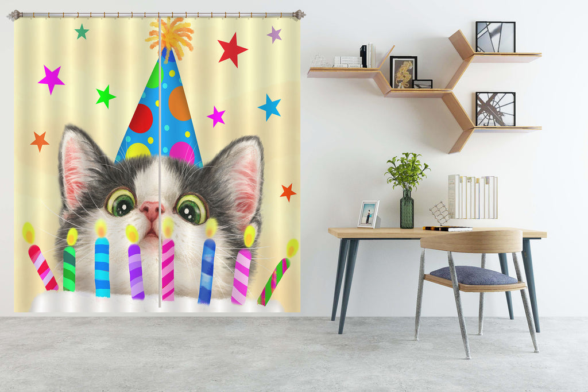The width and height of the screenshot is (588, 392).
Task: Click the orange pom-pom atop the party hat
Action: tap(169, 35)
